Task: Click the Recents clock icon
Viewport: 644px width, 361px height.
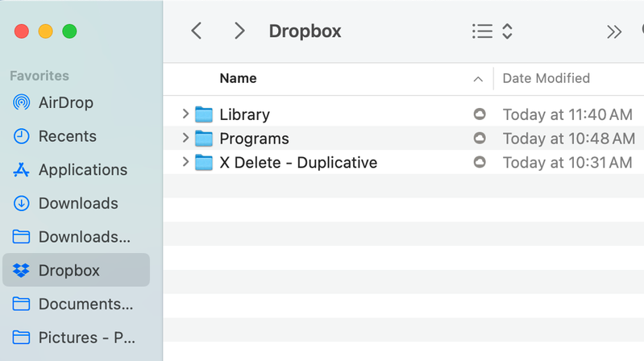Action: (x=21, y=136)
